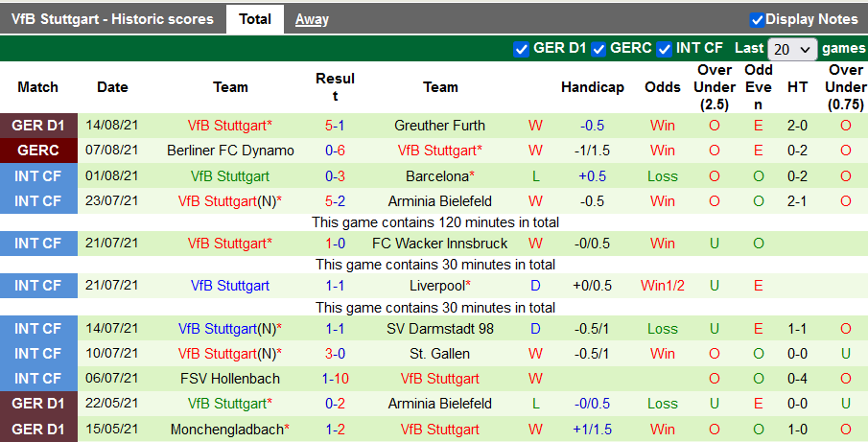Disable the INT CF filter checkbox
The image size is (868, 442).
coord(664,49)
